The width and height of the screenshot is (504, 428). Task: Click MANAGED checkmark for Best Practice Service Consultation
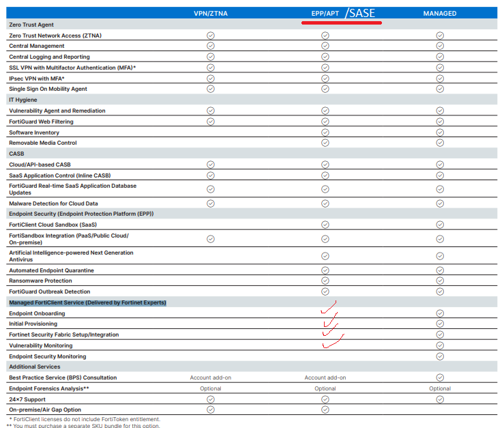click(x=440, y=377)
